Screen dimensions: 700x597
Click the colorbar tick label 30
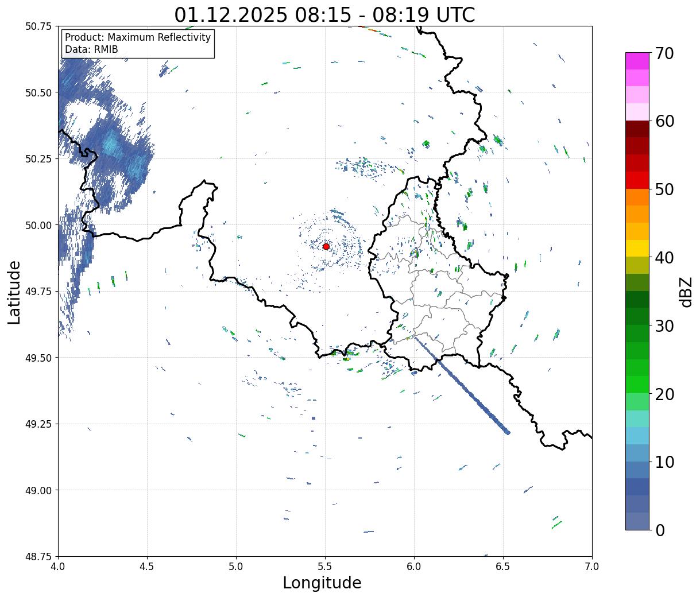point(664,325)
